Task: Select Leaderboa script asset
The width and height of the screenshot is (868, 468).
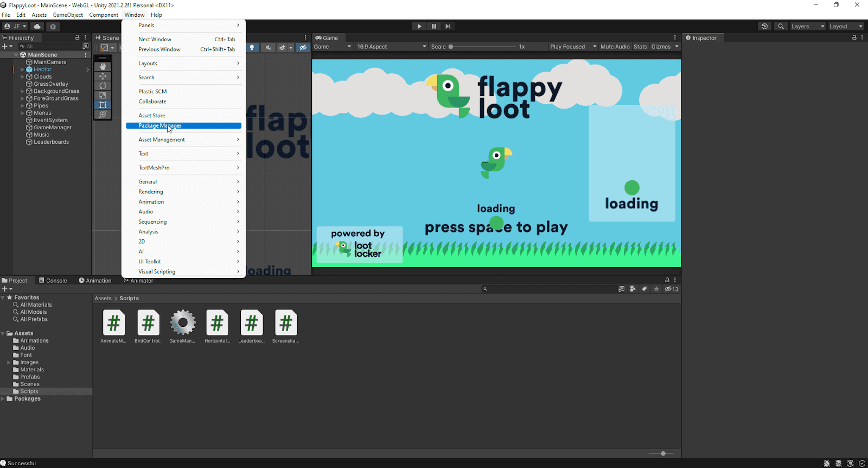Action: pos(252,326)
